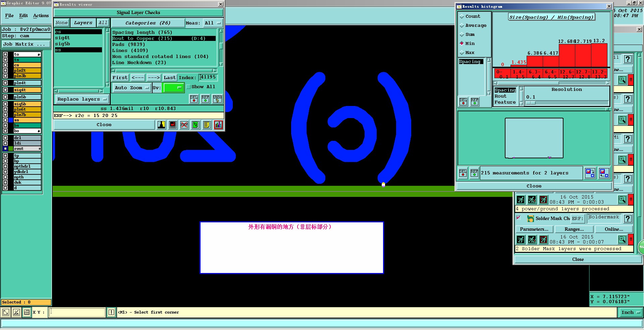Select the Min radio option
644x330 pixels.
(462, 43)
